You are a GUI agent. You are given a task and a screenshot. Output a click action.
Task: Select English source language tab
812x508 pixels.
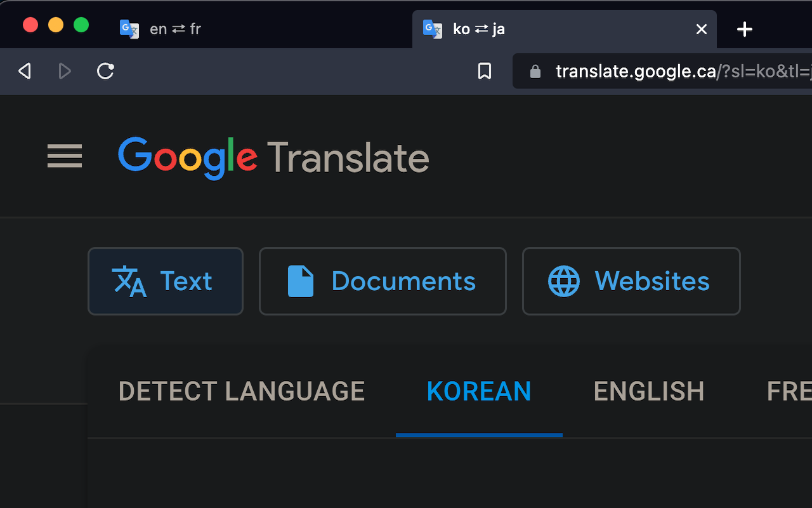click(x=649, y=392)
